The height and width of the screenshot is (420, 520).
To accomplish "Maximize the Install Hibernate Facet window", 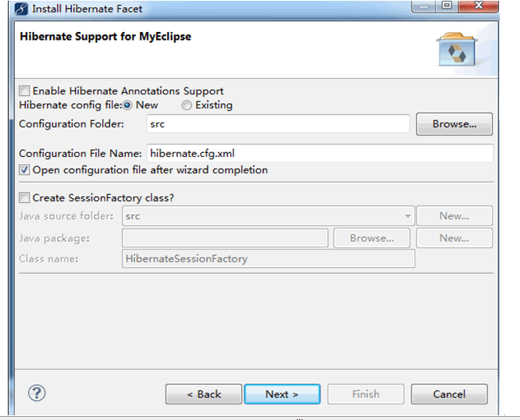I will pyautogui.click(x=447, y=5).
